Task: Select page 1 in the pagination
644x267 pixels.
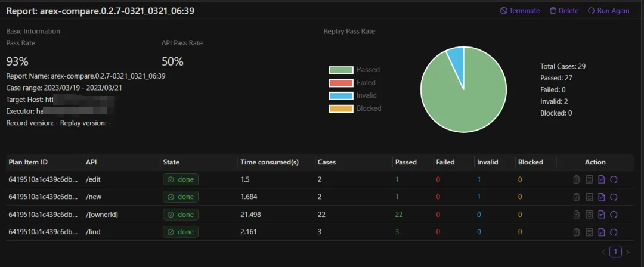Action: (x=615, y=252)
